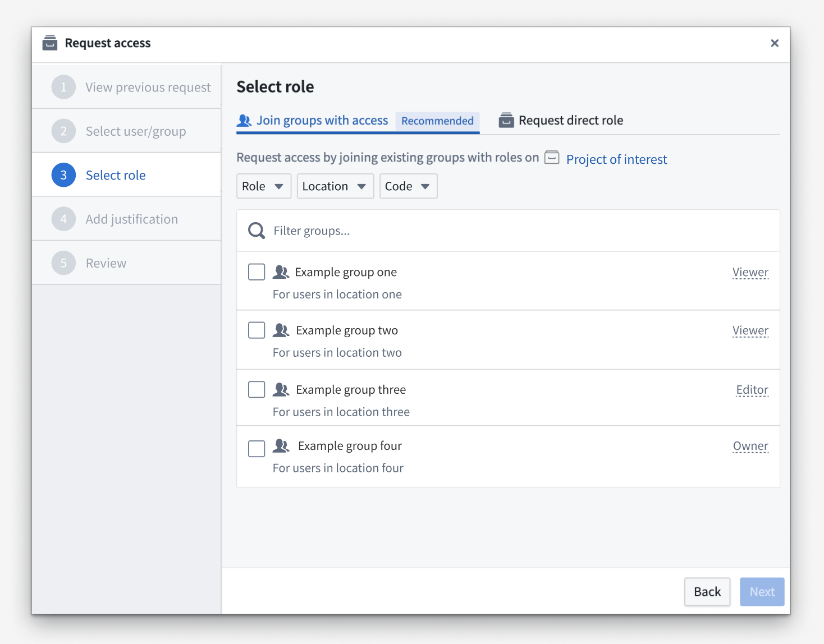Expand the Code filter dropdown
Image resolution: width=824 pixels, height=644 pixels.
409,186
